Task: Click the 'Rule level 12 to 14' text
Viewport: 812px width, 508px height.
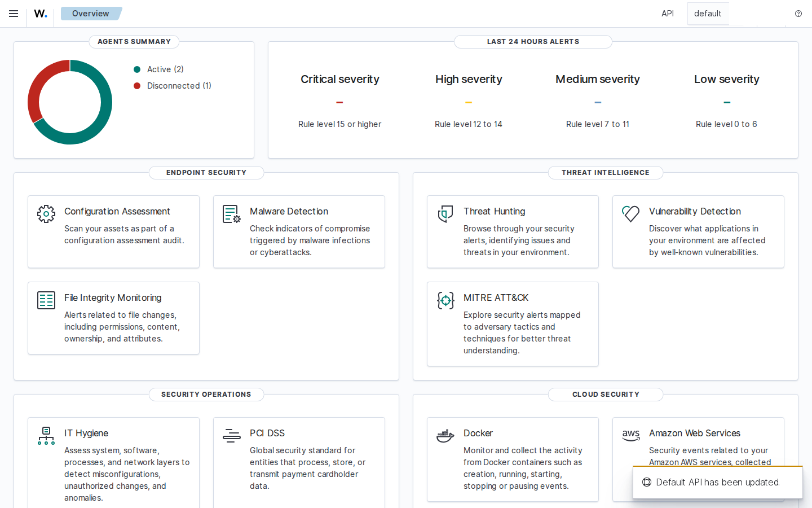Action: tap(469, 124)
